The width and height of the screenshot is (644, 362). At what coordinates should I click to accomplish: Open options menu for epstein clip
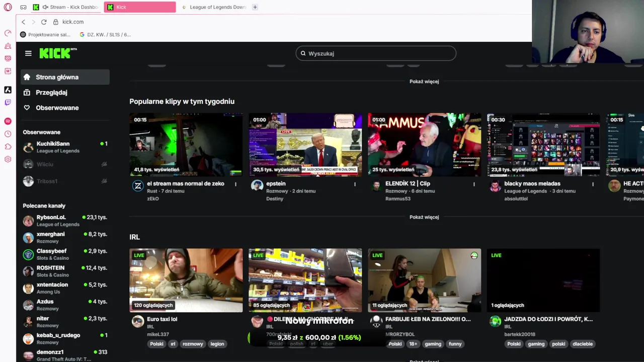[x=355, y=184]
